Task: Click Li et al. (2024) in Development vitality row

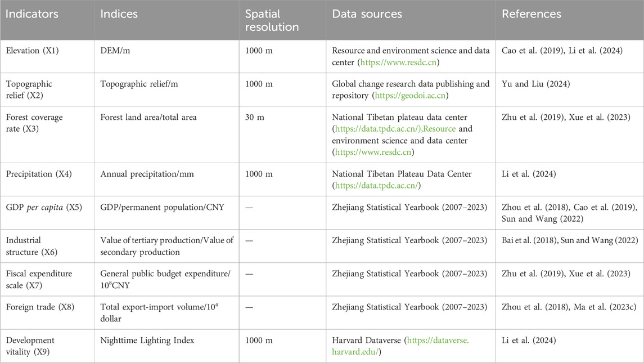Action: tap(529, 341)
